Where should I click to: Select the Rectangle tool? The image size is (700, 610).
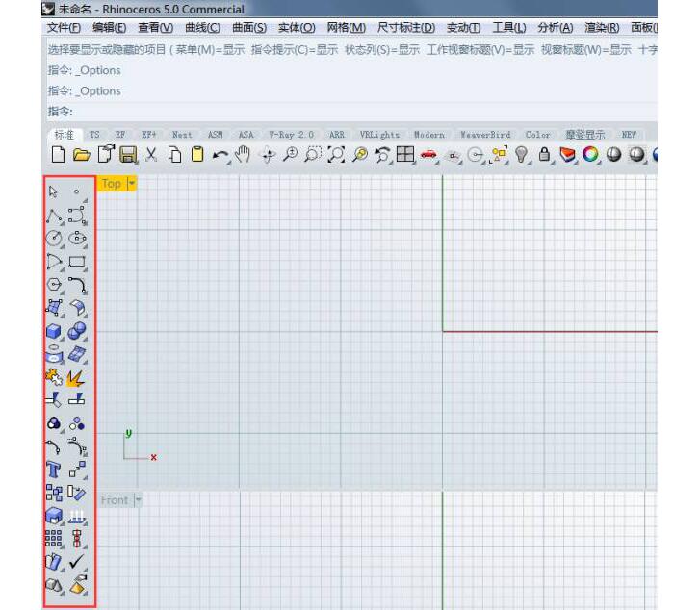77,262
